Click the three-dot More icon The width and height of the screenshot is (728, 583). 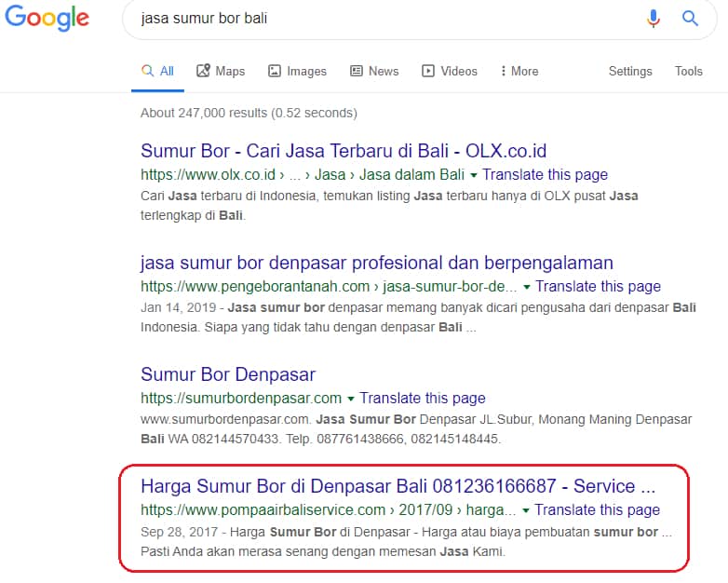[x=504, y=71]
